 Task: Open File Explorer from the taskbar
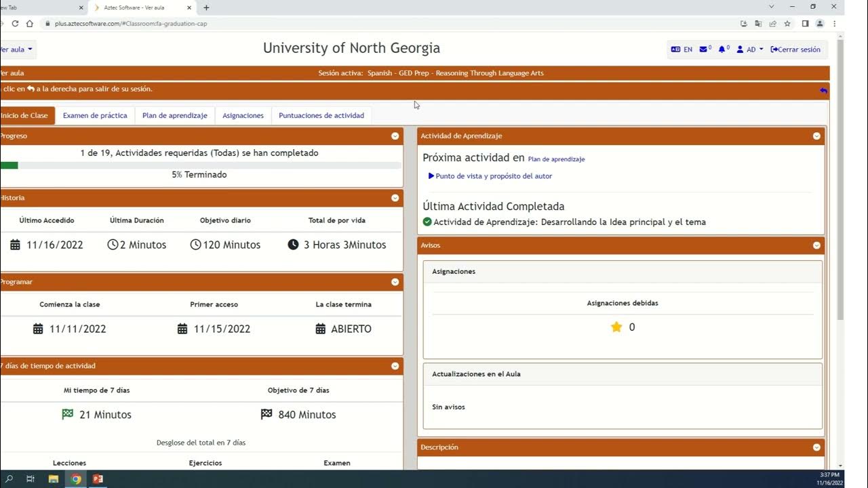54,479
